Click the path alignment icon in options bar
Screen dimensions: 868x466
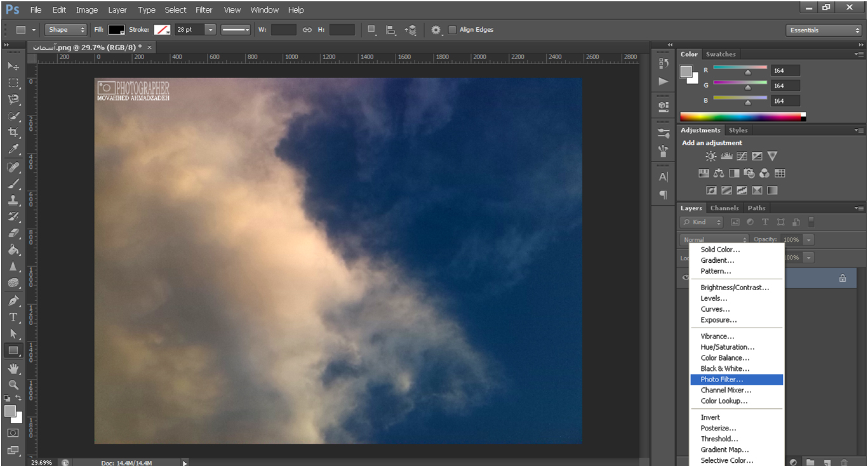pyautogui.click(x=391, y=30)
